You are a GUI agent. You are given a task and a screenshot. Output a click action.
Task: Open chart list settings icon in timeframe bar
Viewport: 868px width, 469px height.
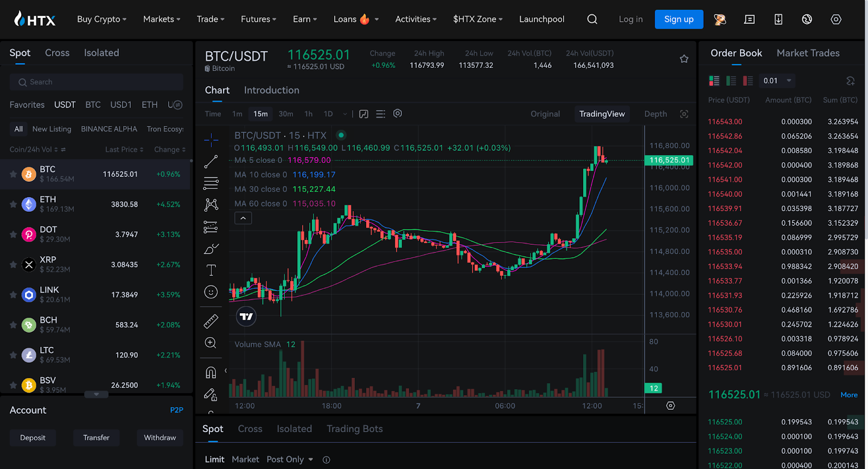click(380, 114)
